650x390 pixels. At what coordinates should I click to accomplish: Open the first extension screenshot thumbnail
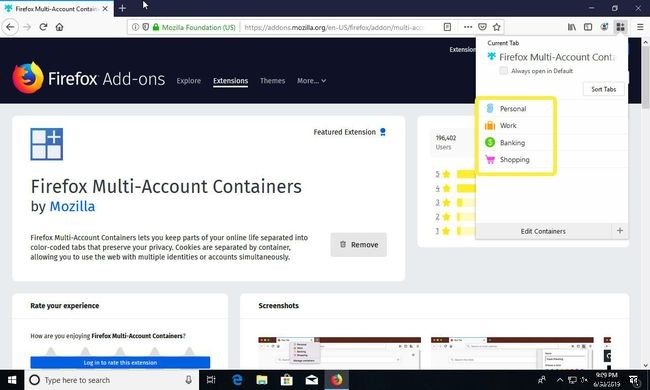340,352
